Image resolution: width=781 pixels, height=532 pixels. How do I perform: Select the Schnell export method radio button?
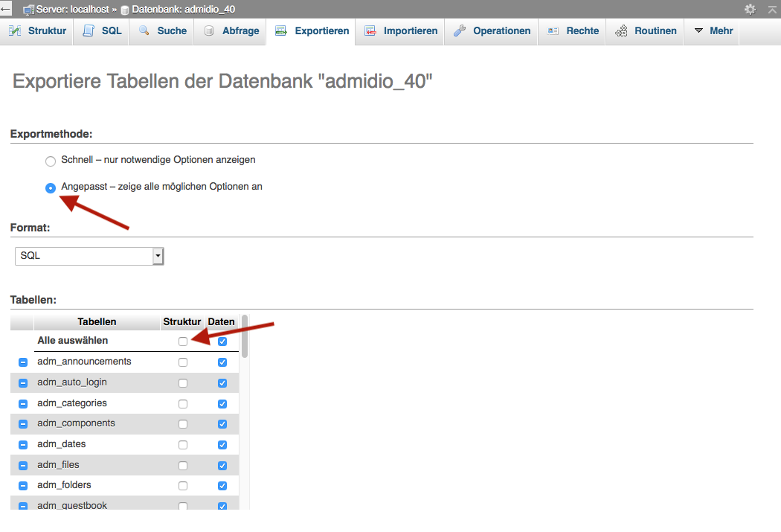point(51,161)
